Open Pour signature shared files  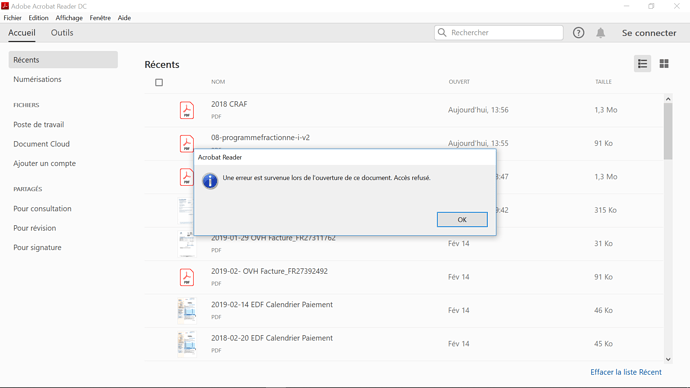tap(37, 247)
